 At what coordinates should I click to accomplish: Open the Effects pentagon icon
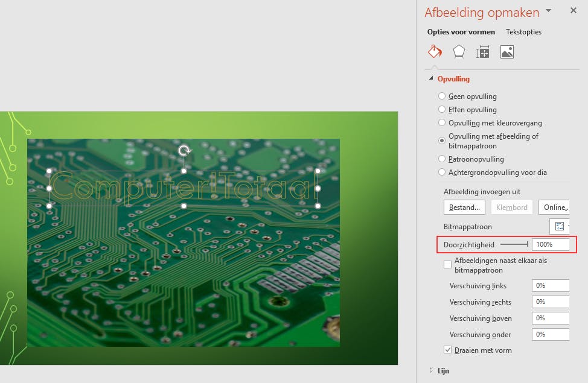pyautogui.click(x=459, y=52)
